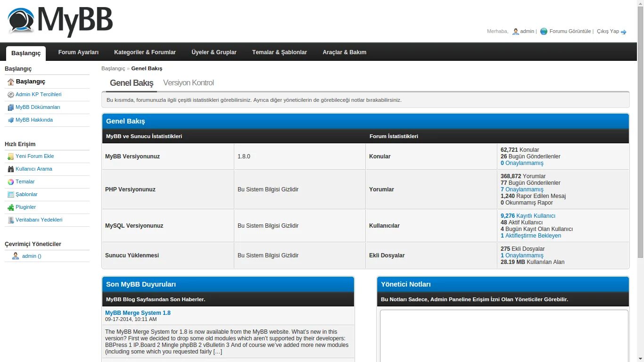Open the Forum Ayarları menu
Image resolution: width=644 pixels, height=362 pixels.
coord(78,52)
